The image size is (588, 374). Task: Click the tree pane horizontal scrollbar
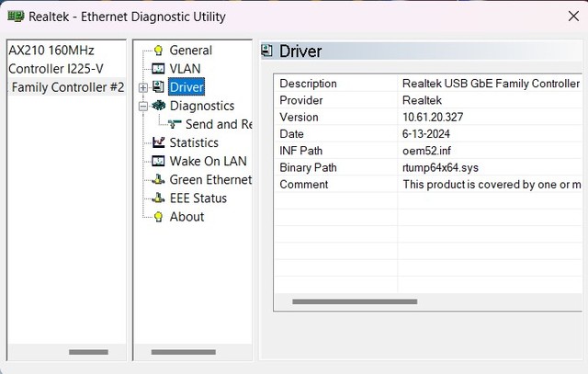[x=184, y=352]
